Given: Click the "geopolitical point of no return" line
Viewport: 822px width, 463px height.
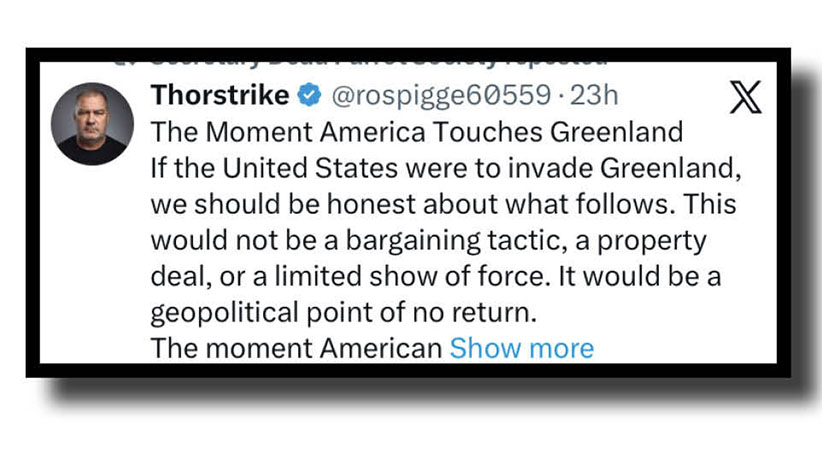Looking at the screenshot, I should pyautogui.click(x=344, y=311).
